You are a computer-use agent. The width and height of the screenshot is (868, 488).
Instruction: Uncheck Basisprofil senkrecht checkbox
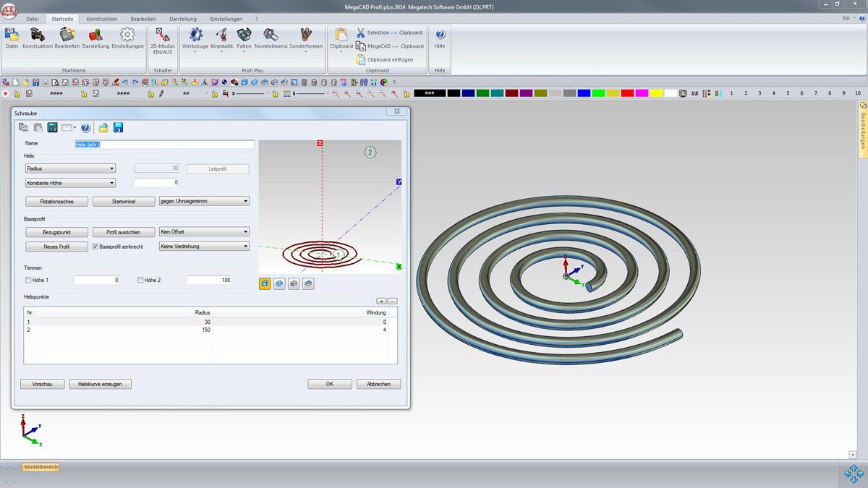click(x=95, y=247)
